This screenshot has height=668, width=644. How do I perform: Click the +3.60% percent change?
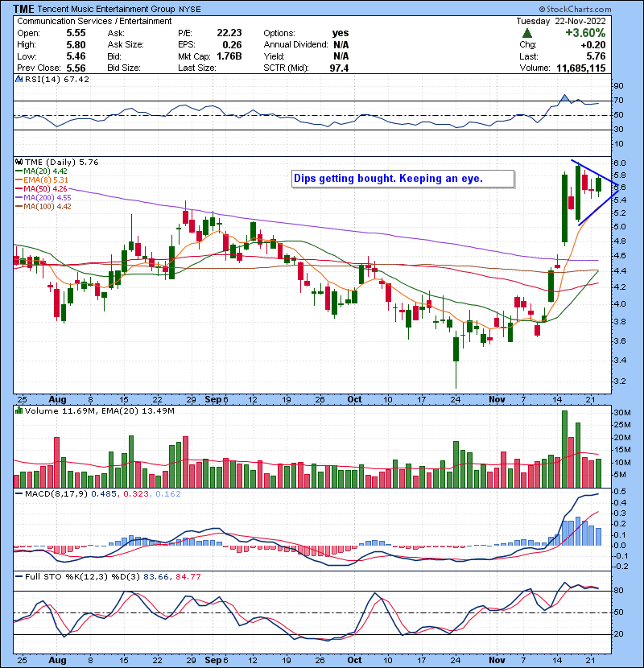coord(585,33)
